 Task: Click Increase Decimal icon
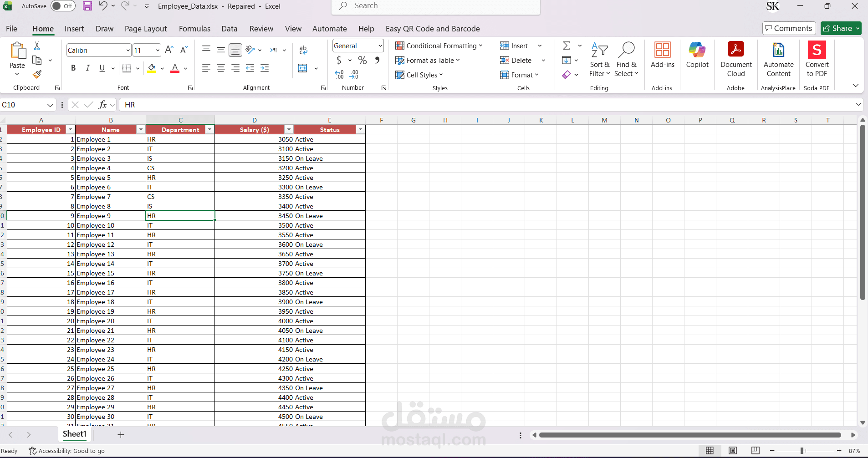coord(339,74)
